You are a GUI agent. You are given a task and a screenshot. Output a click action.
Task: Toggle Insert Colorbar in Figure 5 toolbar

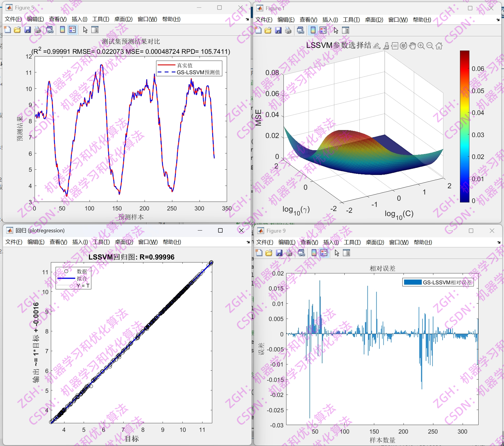click(62, 30)
